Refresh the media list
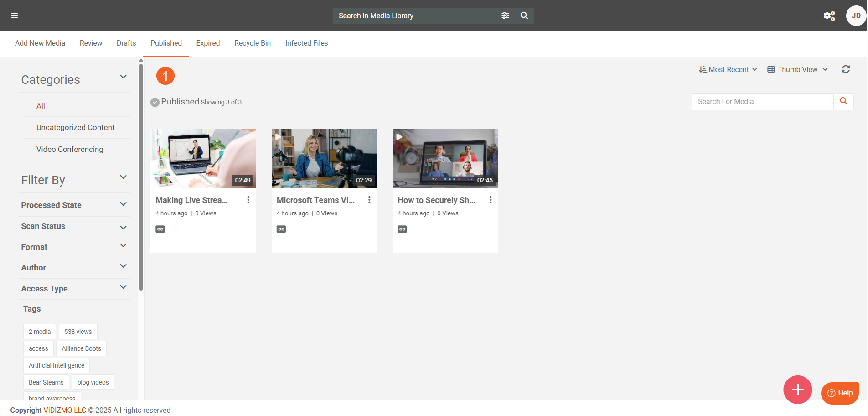868x416 pixels. [846, 69]
